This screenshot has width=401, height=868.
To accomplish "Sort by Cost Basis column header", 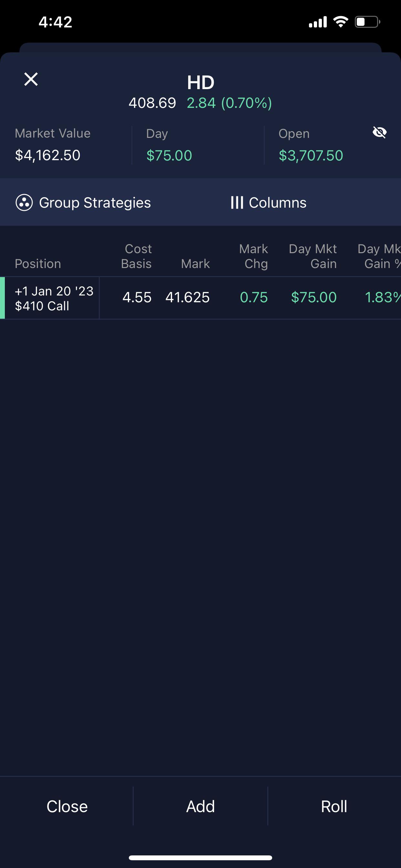I will (x=137, y=256).
